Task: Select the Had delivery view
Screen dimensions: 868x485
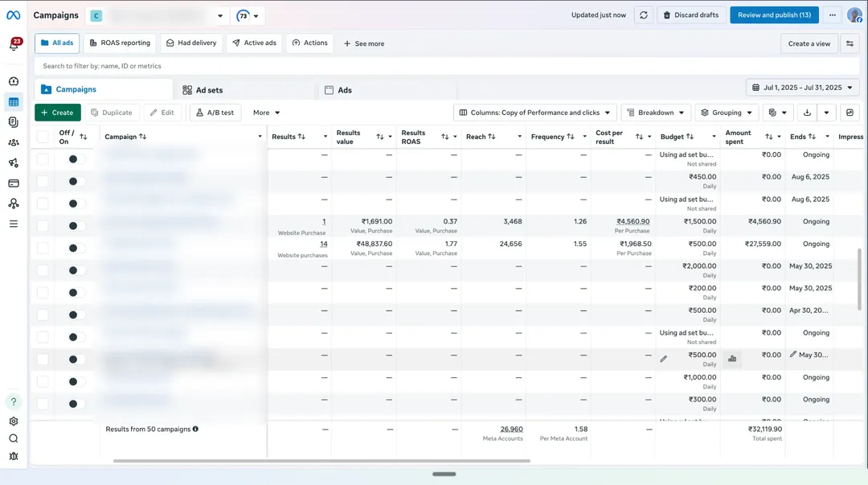Action: pyautogui.click(x=191, y=43)
